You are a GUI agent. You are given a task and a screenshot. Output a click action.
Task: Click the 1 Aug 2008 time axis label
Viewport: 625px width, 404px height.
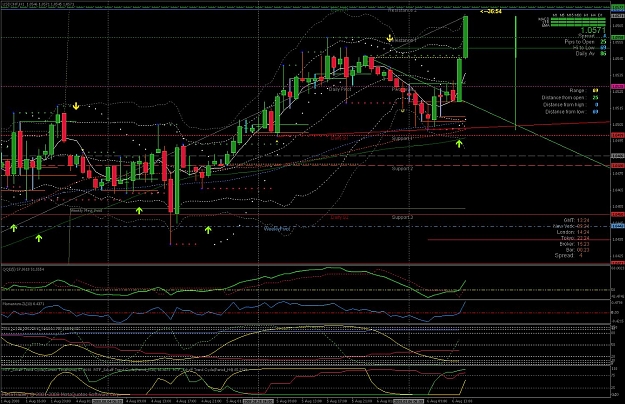click(x=10, y=401)
